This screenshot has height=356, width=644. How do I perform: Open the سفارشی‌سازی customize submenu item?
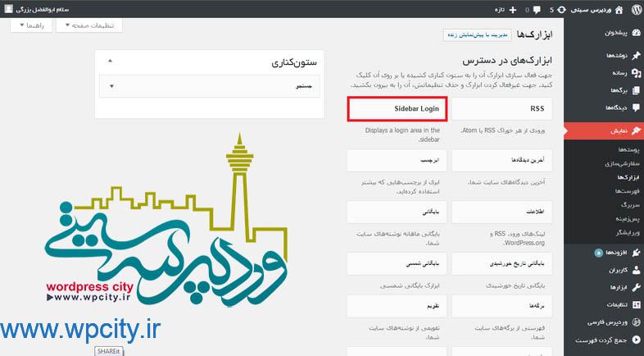tap(622, 163)
